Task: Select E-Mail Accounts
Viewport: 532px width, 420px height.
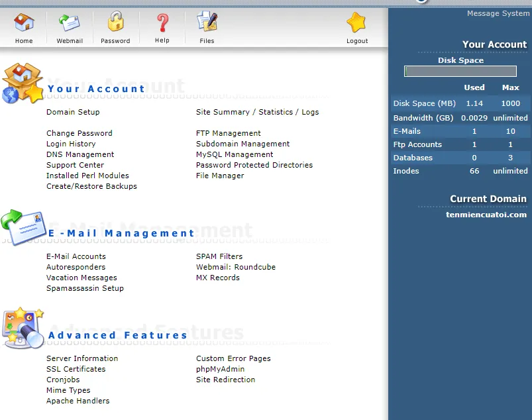Action: [x=76, y=256]
